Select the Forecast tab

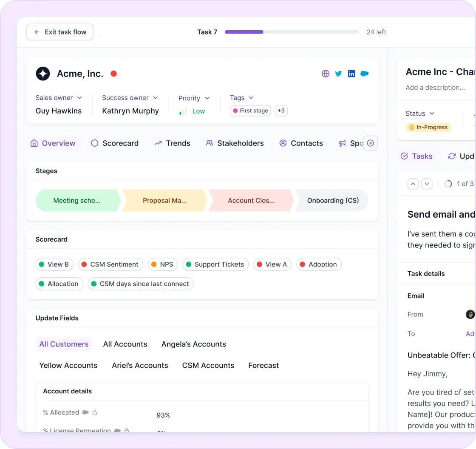point(263,366)
